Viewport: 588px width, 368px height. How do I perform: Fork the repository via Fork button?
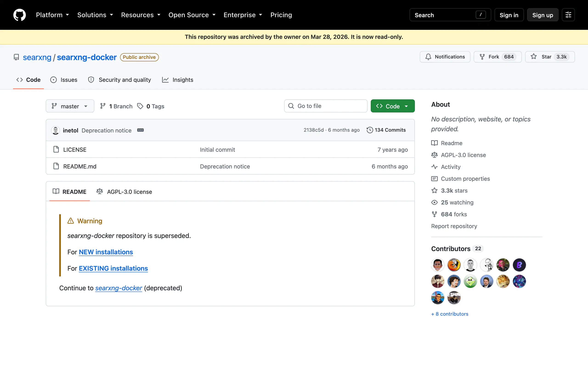tap(497, 57)
